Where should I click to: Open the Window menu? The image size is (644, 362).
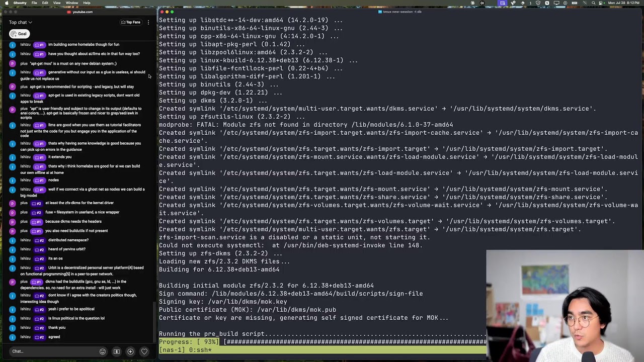[x=72, y=3]
